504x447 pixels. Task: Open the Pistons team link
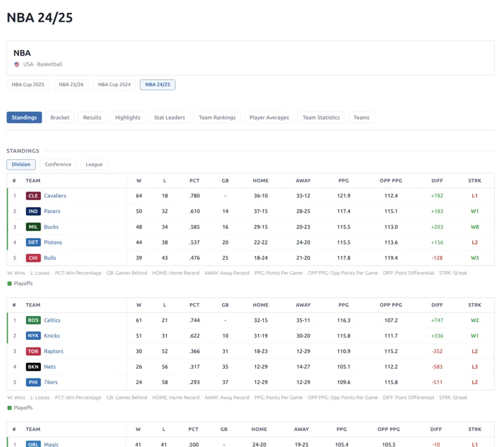click(x=53, y=242)
